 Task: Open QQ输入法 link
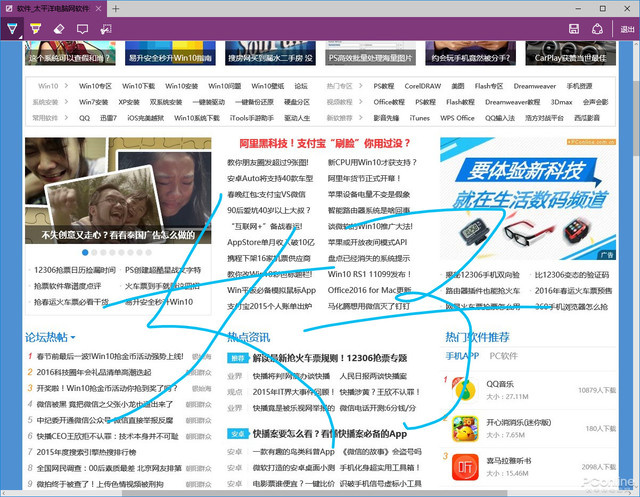tap(500, 118)
